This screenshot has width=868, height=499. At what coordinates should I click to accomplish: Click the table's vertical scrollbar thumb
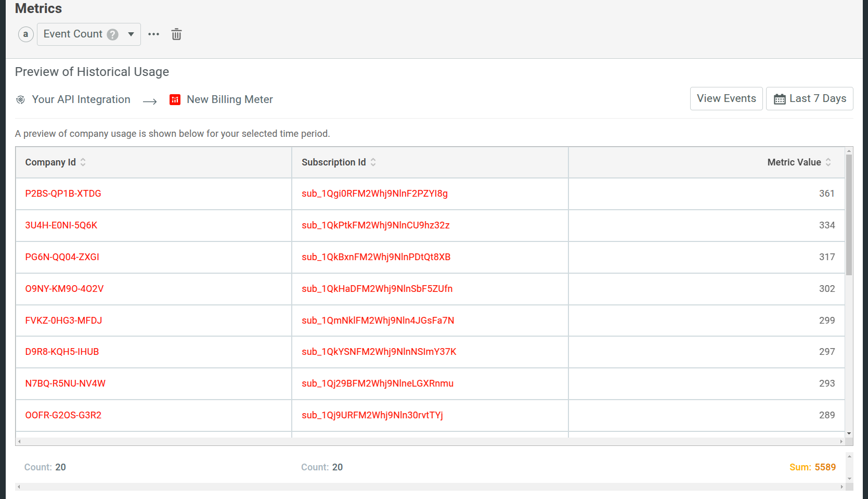(849, 213)
